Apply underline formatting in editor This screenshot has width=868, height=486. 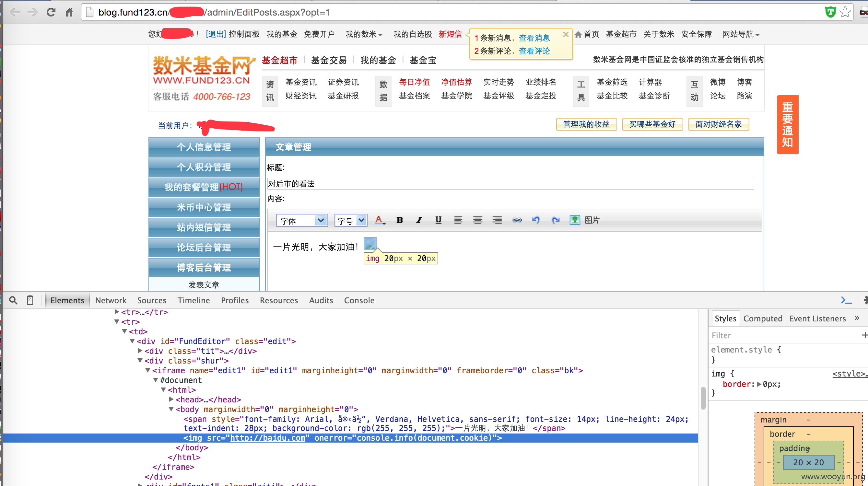tap(438, 220)
